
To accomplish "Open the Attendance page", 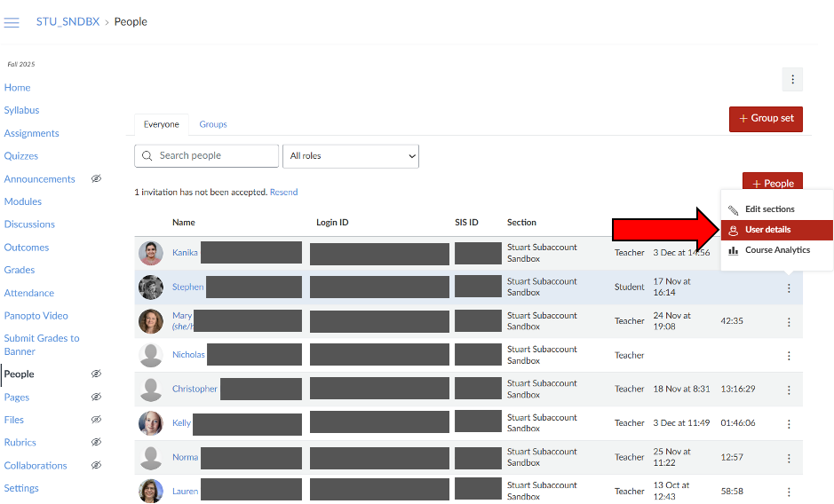I will pyautogui.click(x=28, y=293).
